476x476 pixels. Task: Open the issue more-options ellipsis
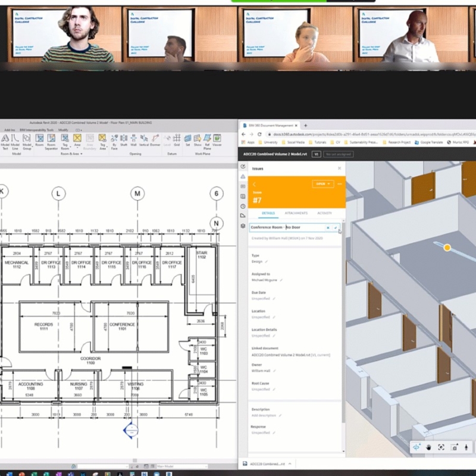coord(340,184)
